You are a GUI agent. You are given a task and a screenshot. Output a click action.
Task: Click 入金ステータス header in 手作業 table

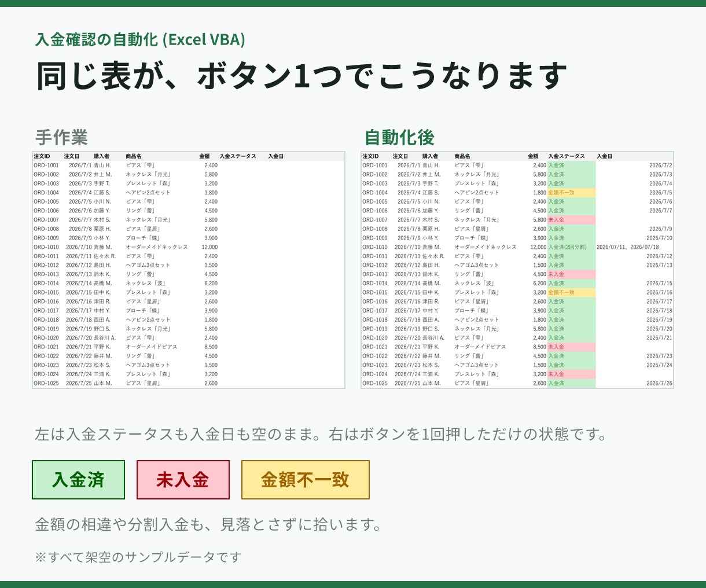(x=238, y=156)
